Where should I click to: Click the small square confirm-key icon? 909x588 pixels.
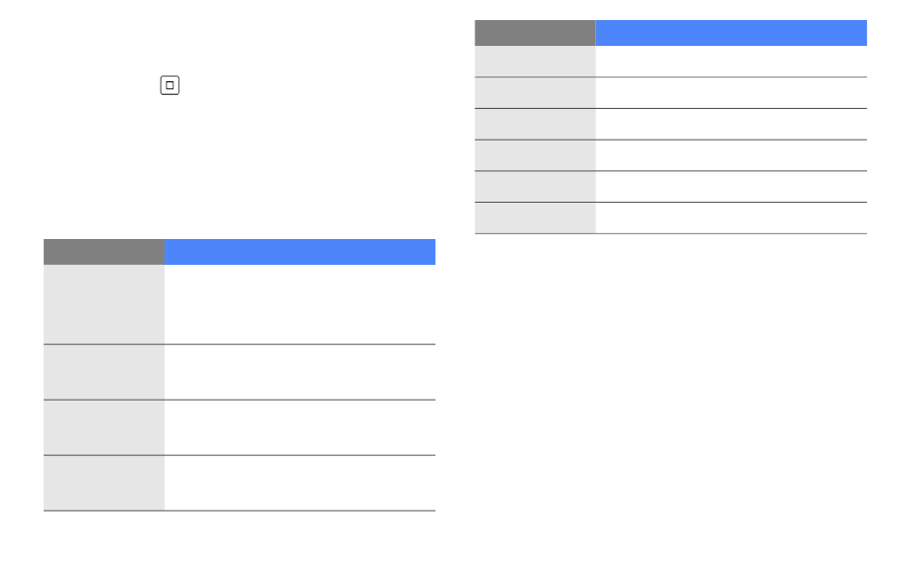[170, 85]
